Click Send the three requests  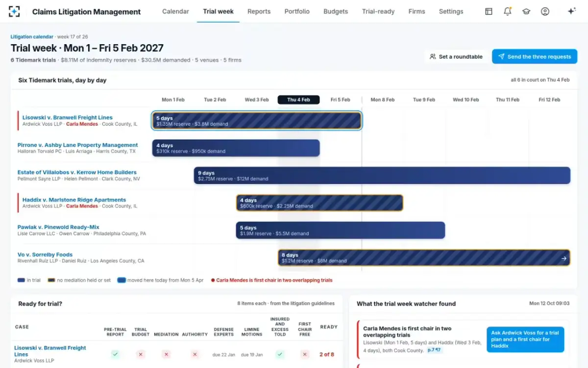535,56
